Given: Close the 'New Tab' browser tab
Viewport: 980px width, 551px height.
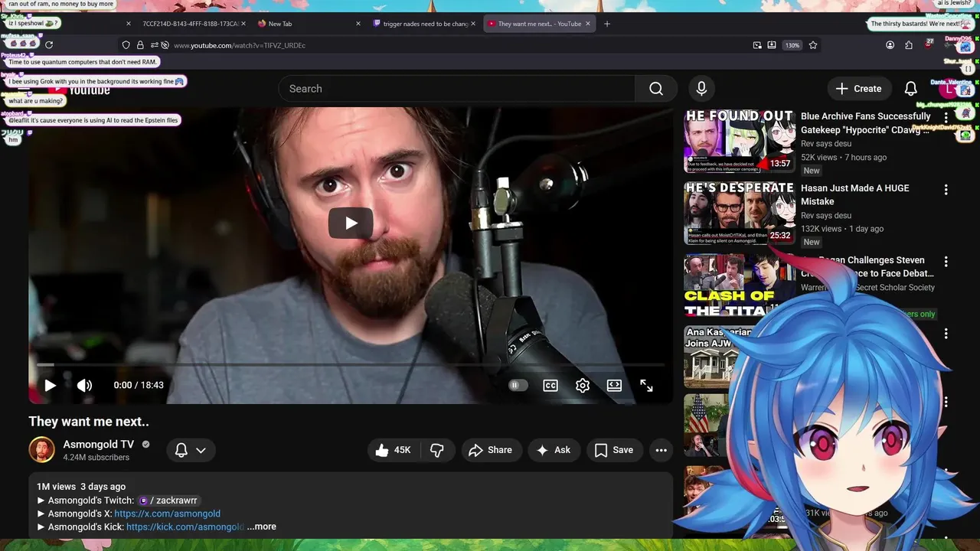Looking at the screenshot, I should point(358,24).
